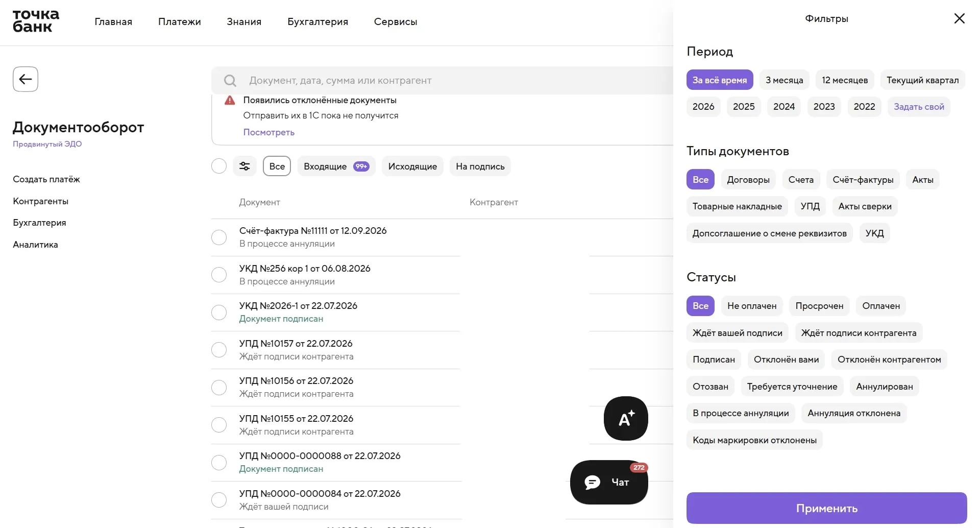The image size is (980, 528).
Task: Open Создать платёж in sidebar
Action: click(46, 179)
